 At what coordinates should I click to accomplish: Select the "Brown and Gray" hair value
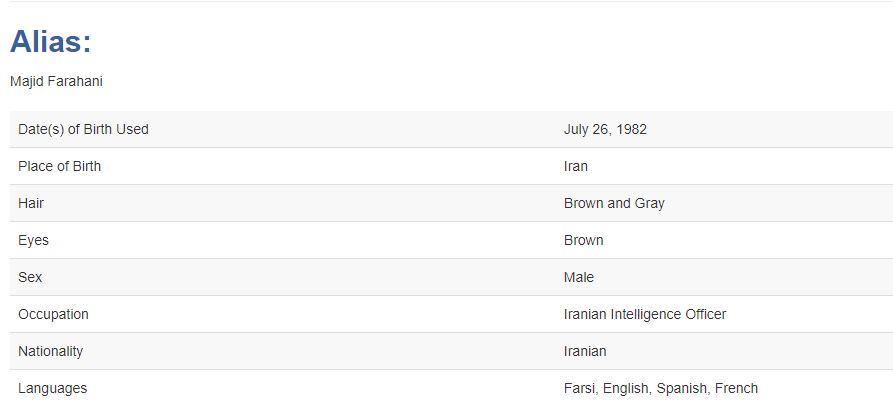click(614, 203)
